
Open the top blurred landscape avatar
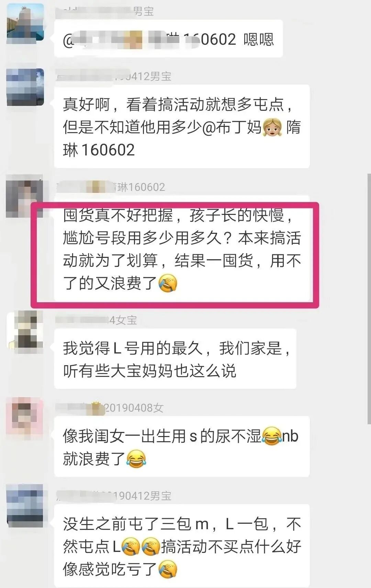(25, 24)
